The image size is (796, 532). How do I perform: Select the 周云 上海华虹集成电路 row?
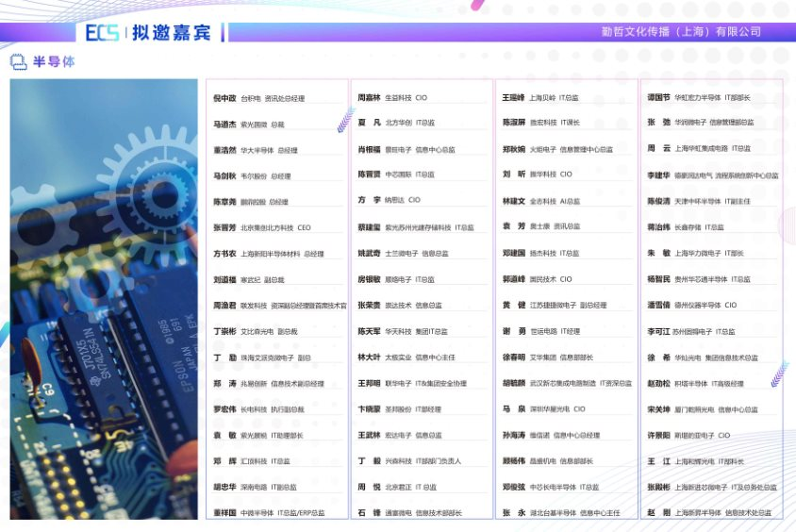pos(699,149)
